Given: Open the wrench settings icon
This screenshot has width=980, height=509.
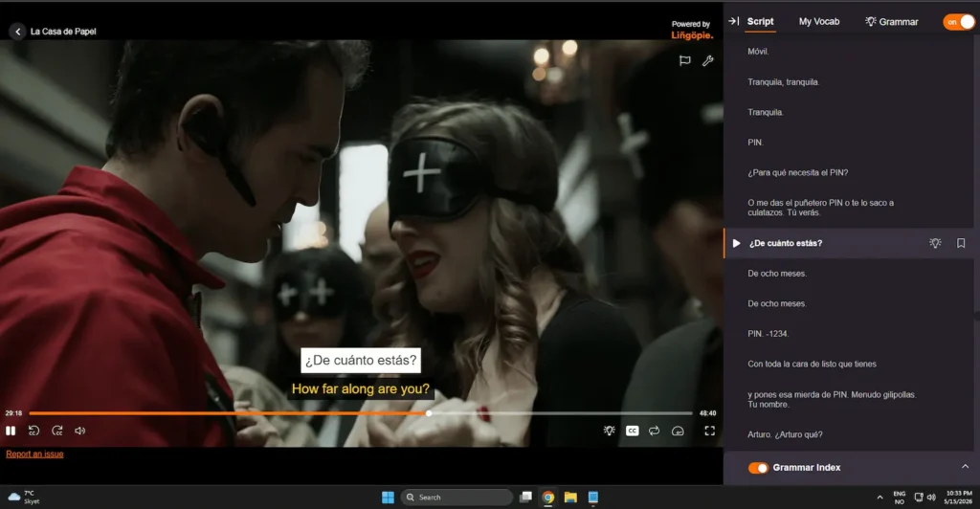Looking at the screenshot, I should (x=707, y=60).
